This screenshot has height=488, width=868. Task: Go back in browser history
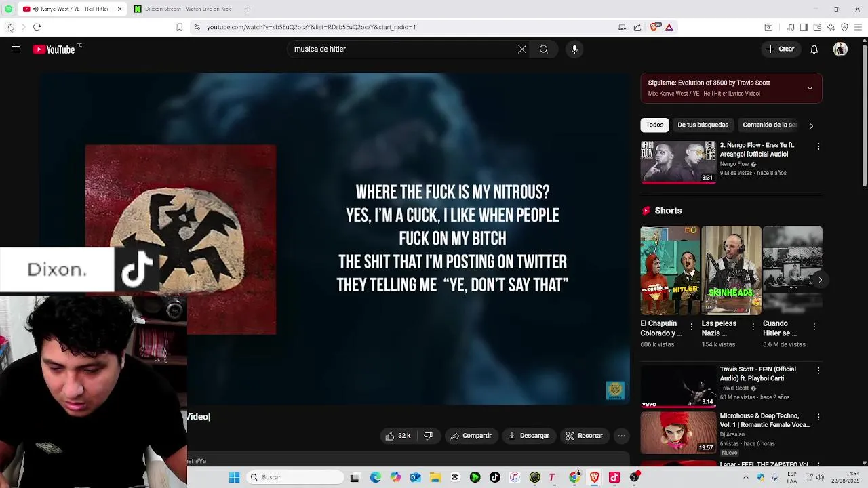(9, 27)
